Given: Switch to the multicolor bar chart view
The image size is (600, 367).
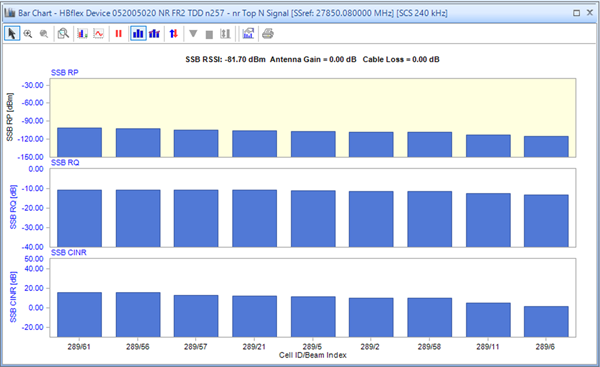Looking at the screenshot, I should point(82,34).
